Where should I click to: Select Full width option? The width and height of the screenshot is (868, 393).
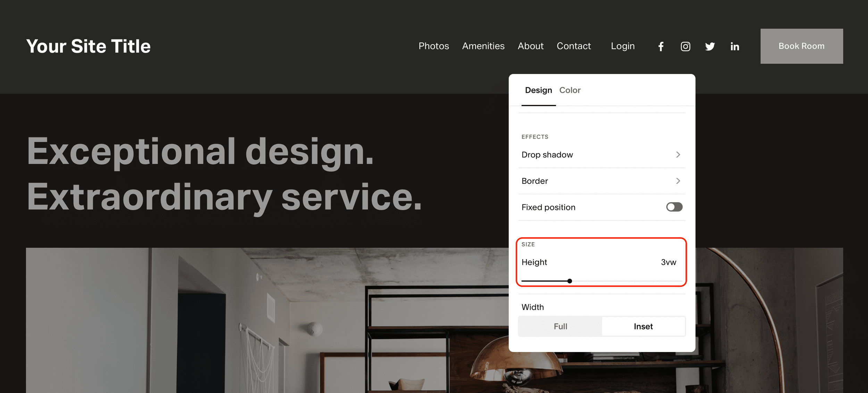click(560, 326)
